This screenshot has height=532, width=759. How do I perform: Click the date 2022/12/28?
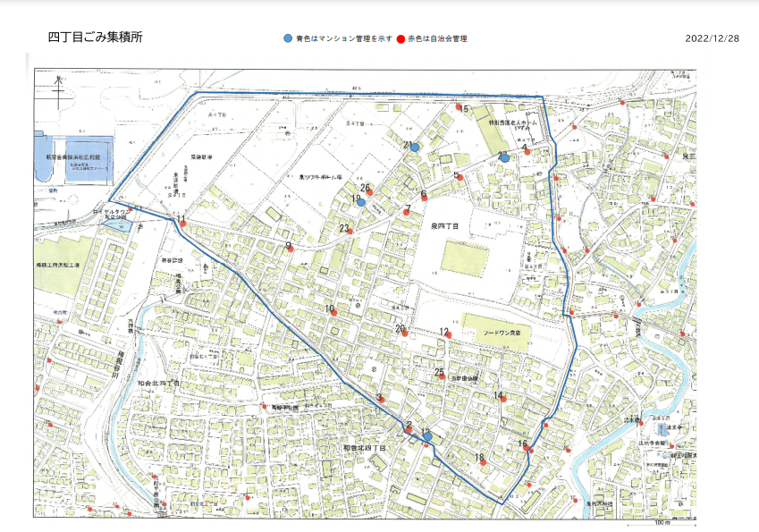712,38
